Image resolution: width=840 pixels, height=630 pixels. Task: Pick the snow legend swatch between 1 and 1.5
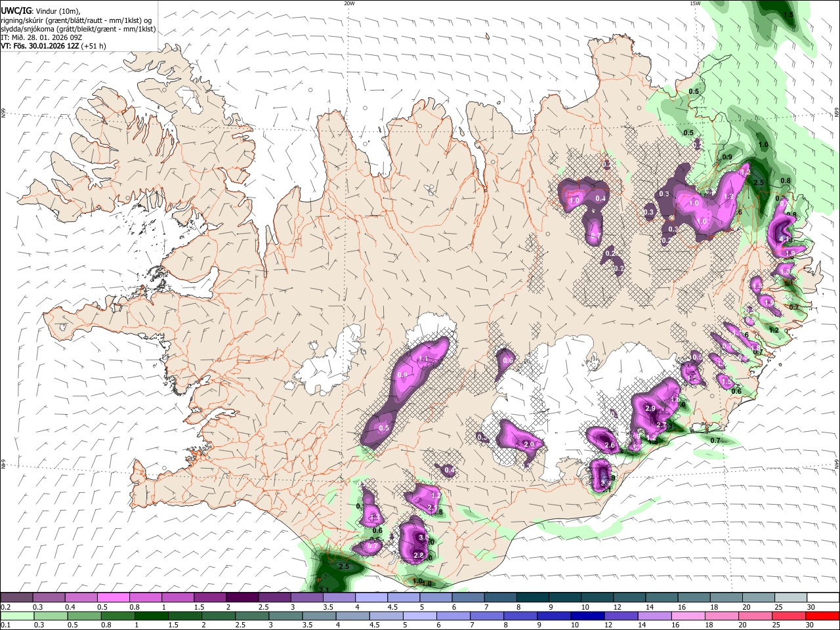(x=178, y=598)
